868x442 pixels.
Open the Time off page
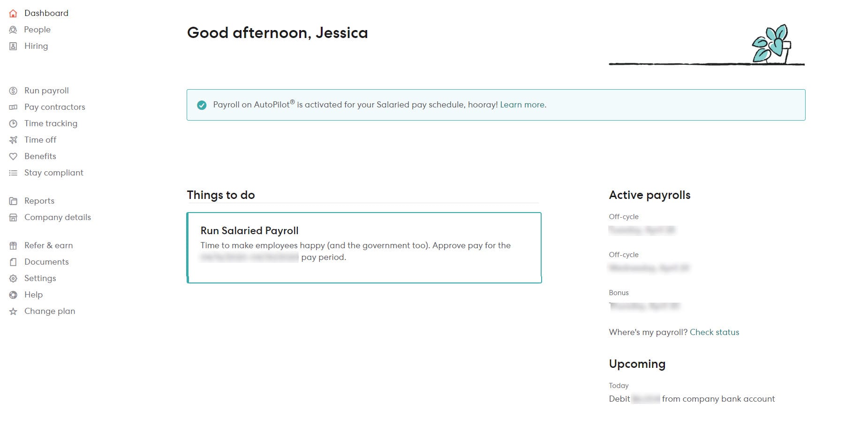40,139
